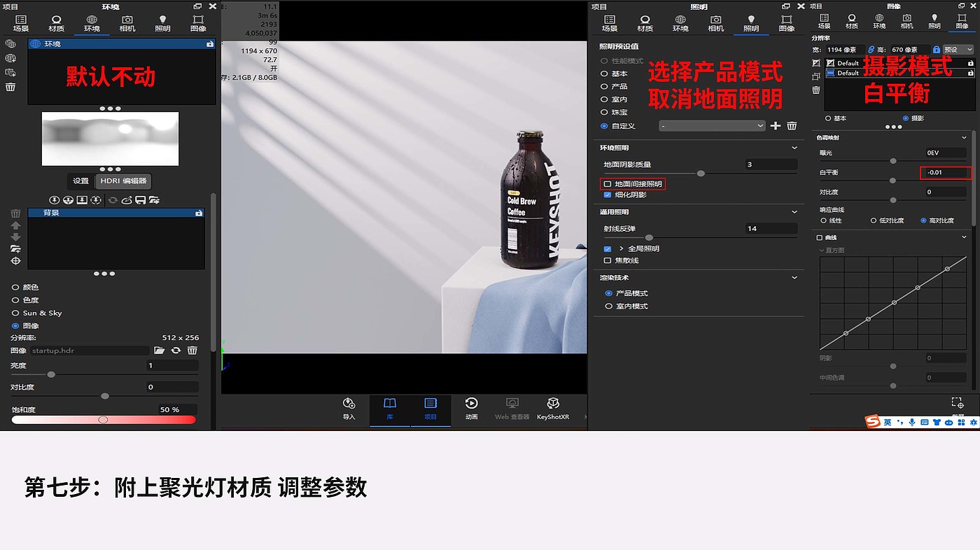Select the 室内 lighting preset radio
This screenshot has height=550, width=980.
[604, 99]
